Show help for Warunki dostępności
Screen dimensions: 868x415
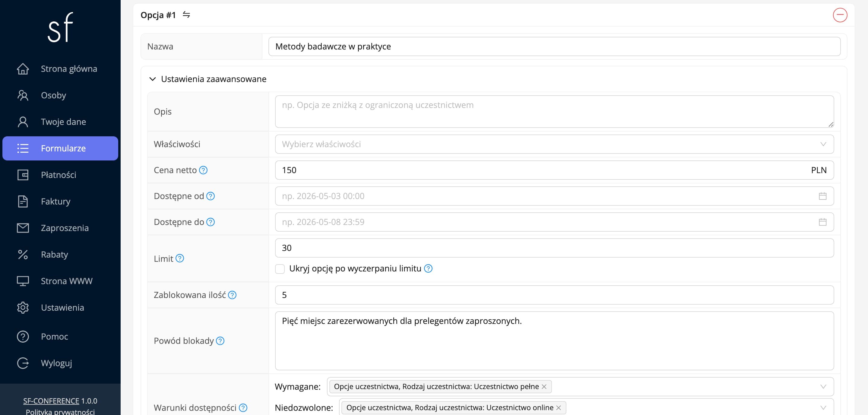[x=243, y=407]
